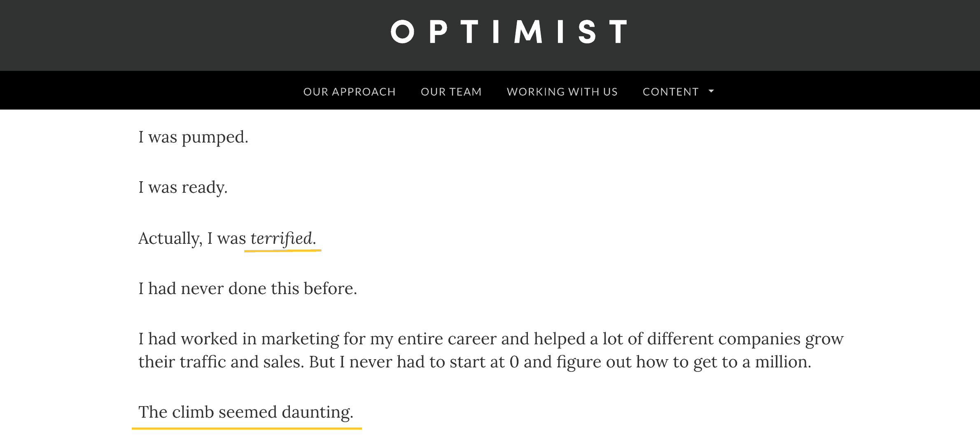Image resolution: width=980 pixels, height=444 pixels.
Task: Open the WORKING WITH US menu item
Action: (x=562, y=91)
